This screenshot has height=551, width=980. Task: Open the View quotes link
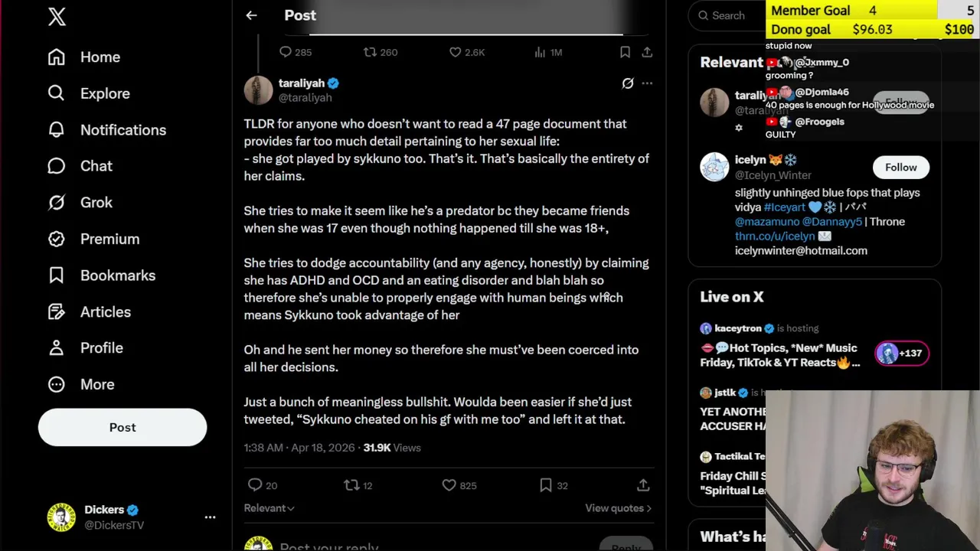tap(618, 508)
